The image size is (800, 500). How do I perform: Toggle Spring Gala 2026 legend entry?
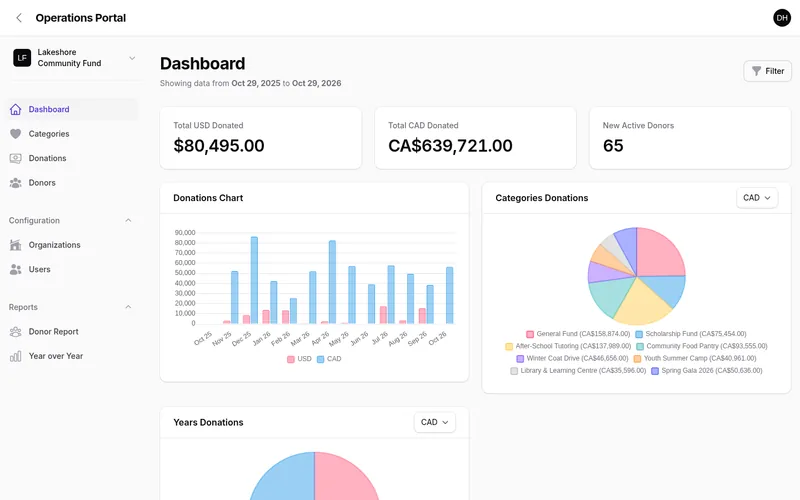tap(707, 371)
